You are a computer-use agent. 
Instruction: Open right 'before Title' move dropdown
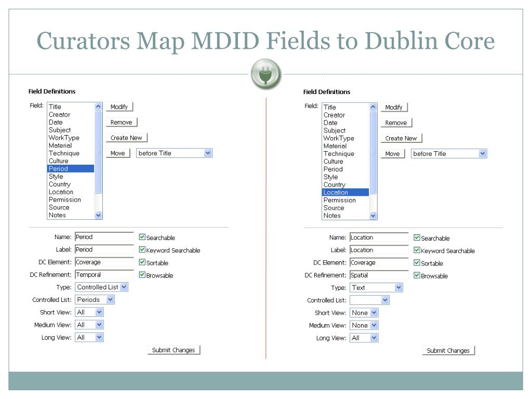pyautogui.click(x=449, y=154)
